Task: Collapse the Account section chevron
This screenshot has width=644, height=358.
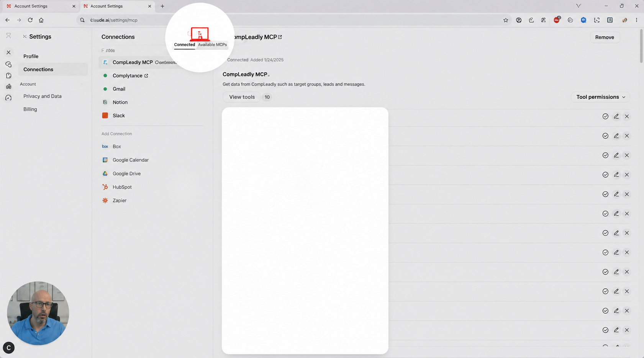Action: tap(82, 84)
